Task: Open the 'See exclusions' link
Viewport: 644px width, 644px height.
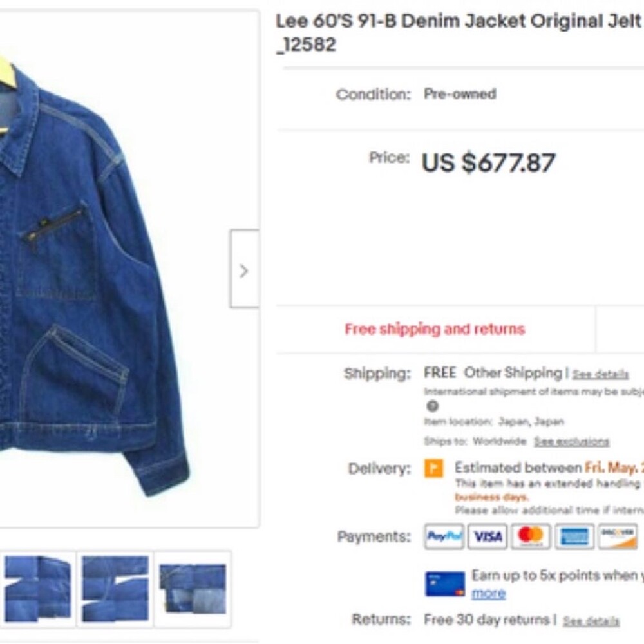Action: (571, 442)
